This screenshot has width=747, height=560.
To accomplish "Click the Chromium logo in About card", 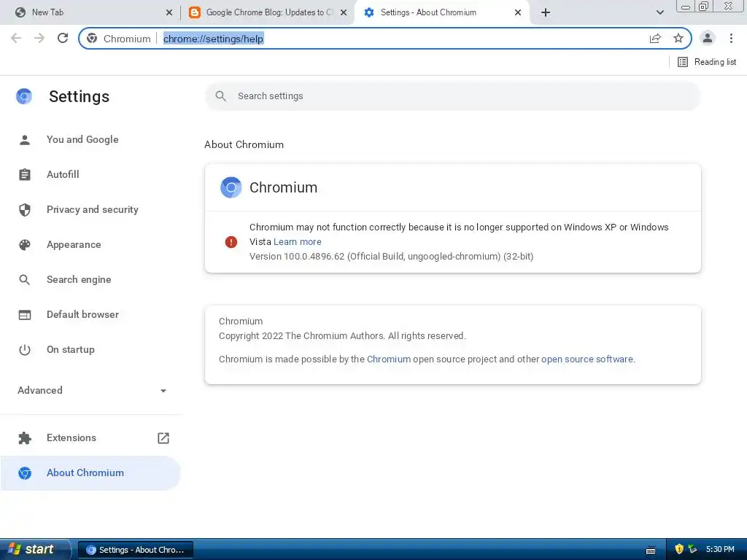I will (231, 187).
